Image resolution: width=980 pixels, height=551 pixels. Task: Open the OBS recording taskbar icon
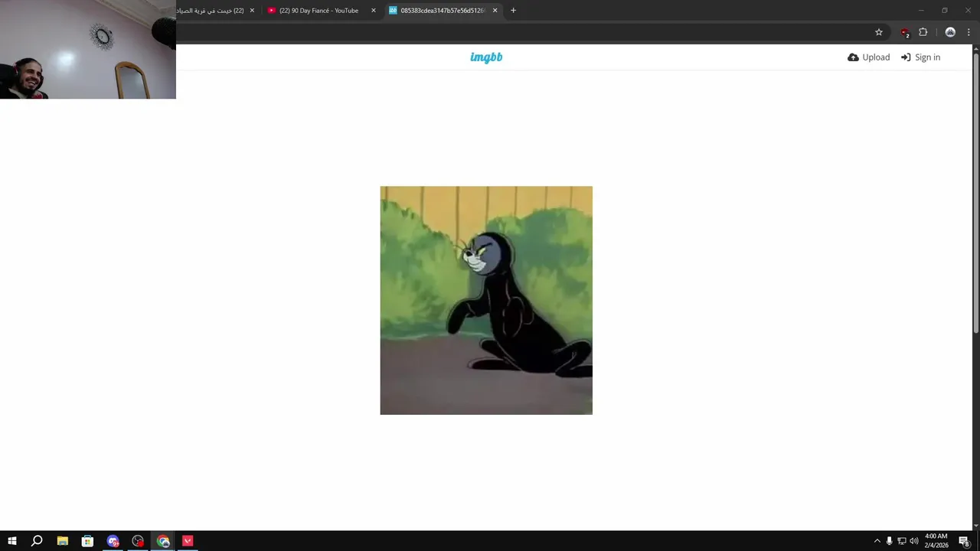(x=138, y=541)
